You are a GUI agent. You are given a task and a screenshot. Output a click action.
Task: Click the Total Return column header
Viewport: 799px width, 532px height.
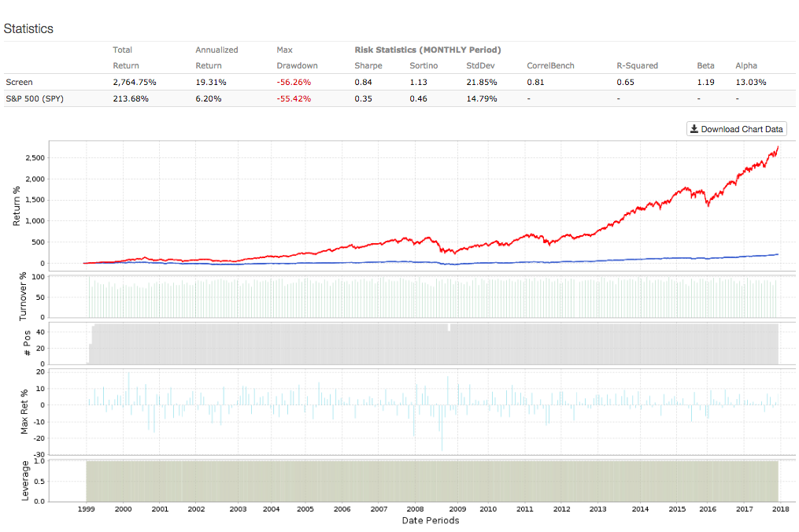[126, 57]
